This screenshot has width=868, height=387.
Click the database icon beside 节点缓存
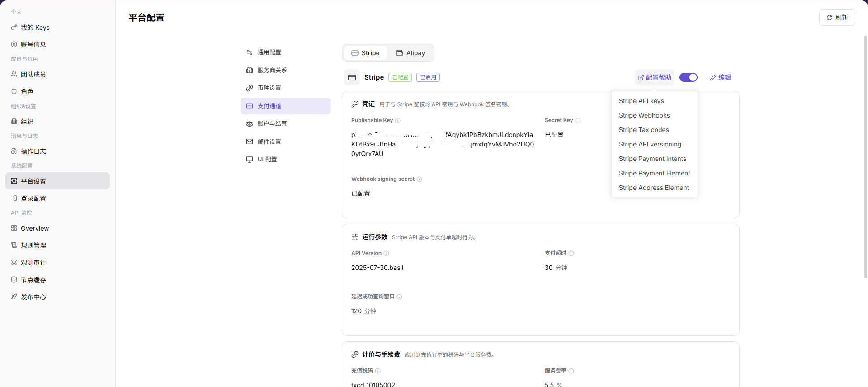(x=14, y=279)
